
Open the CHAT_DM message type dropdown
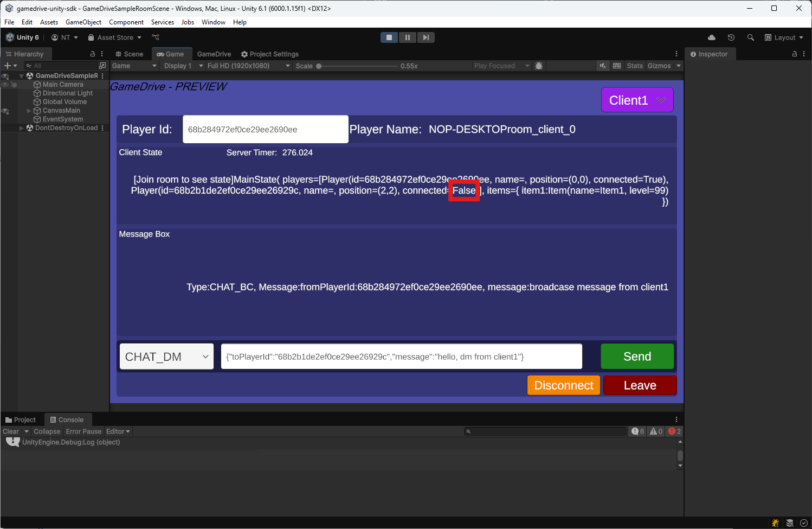[166, 356]
